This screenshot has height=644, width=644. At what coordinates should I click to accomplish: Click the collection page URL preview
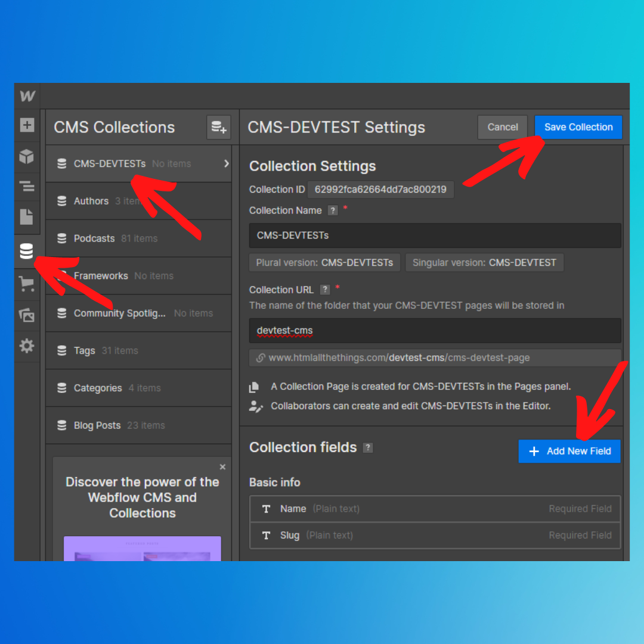(x=435, y=358)
